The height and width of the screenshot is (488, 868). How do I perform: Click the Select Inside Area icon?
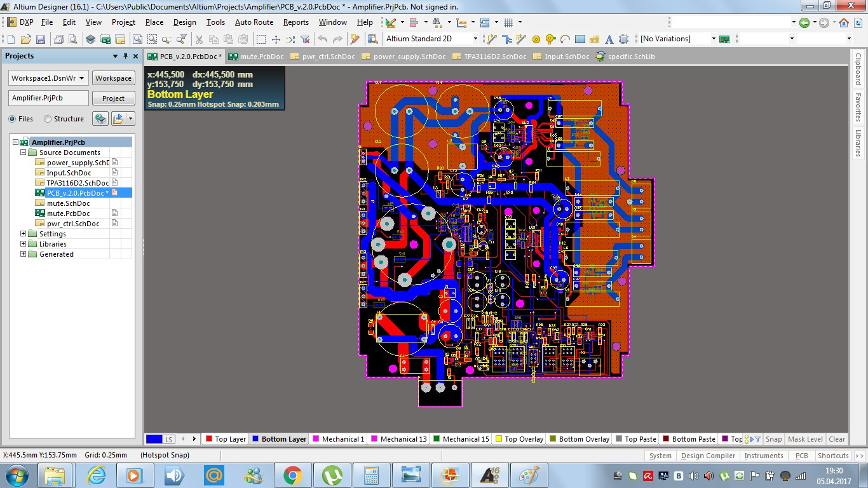click(x=261, y=39)
